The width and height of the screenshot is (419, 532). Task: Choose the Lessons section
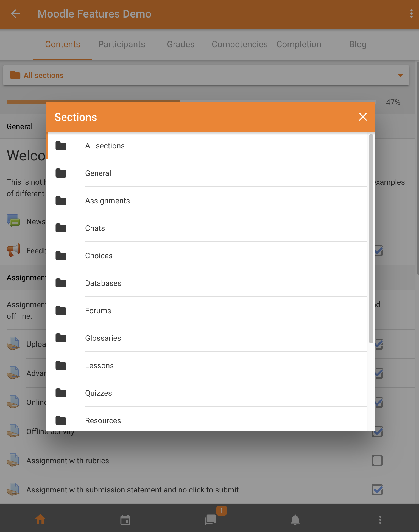206,365
